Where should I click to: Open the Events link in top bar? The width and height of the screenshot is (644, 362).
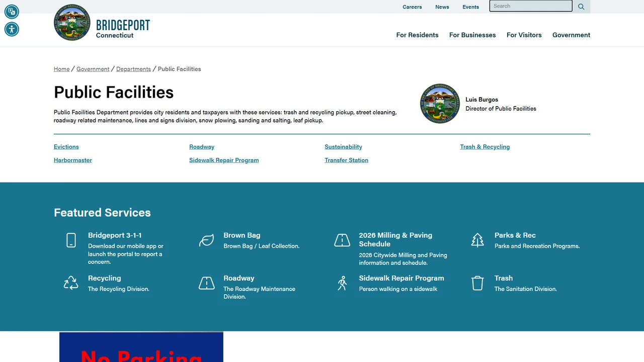point(471,7)
